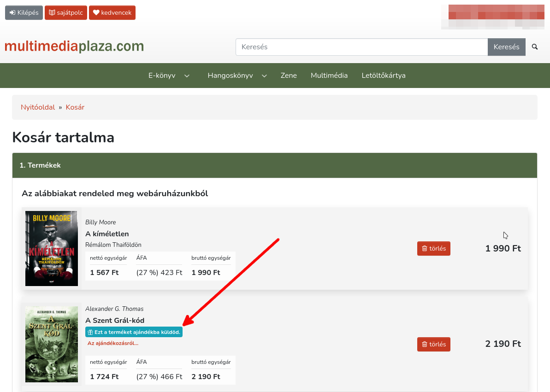Click the Kosár breadcrumb link

point(75,107)
